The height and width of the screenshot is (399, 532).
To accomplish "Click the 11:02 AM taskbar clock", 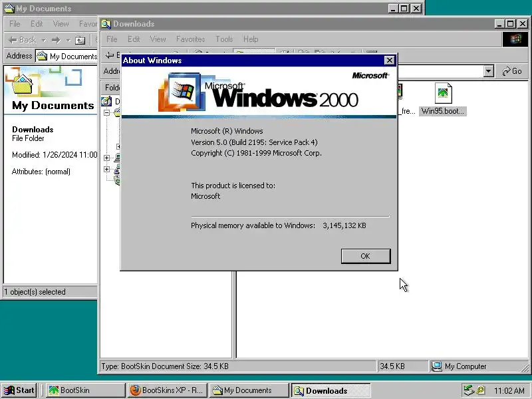I will tap(509, 390).
